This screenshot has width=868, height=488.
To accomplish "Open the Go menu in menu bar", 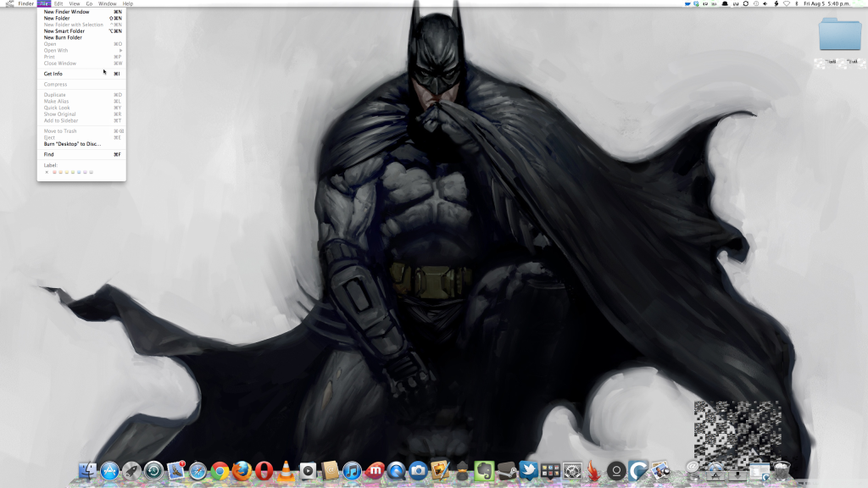I will click(89, 3).
